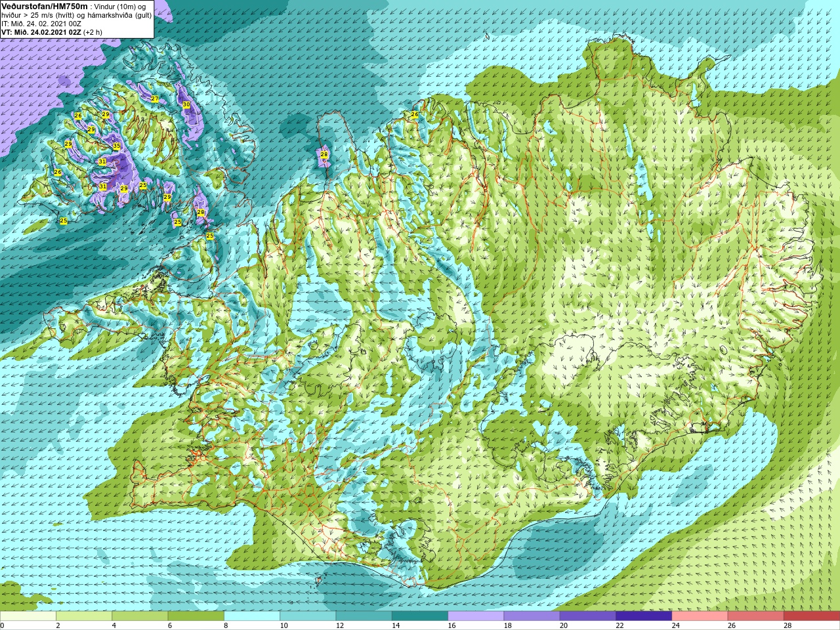Click the yellow "27" gust label
The image size is (840, 630).
tap(155, 99)
